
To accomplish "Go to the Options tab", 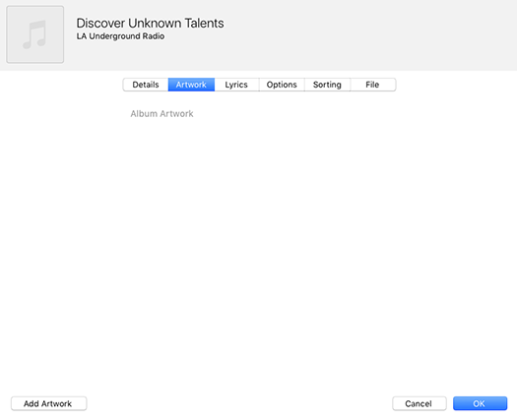I will tap(282, 85).
